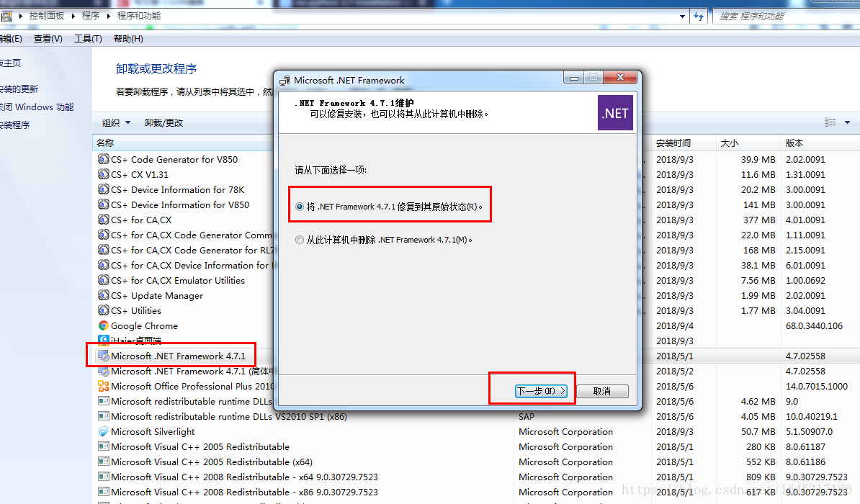This screenshot has width=860, height=504.
Task: Click the 取消 cancel button in dialog
Action: click(602, 391)
